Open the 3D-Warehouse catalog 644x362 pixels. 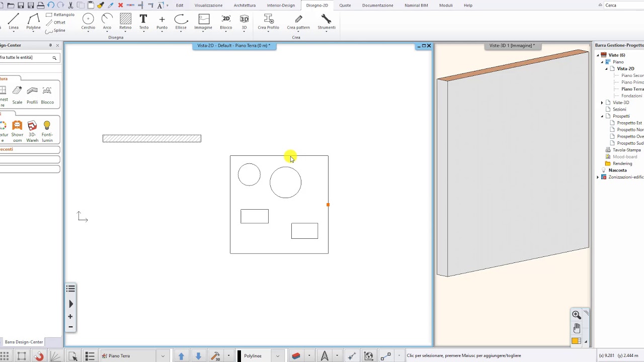point(32,131)
